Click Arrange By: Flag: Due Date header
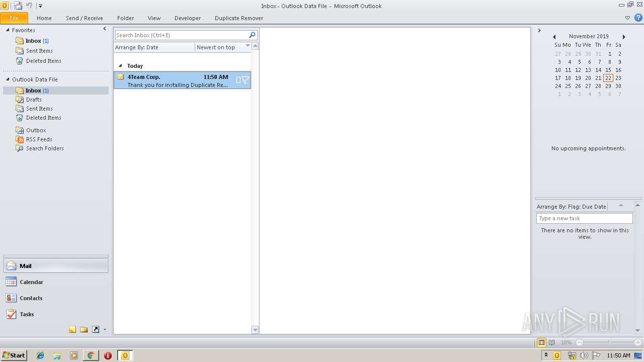This screenshot has height=362, width=644. coord(572,207)
